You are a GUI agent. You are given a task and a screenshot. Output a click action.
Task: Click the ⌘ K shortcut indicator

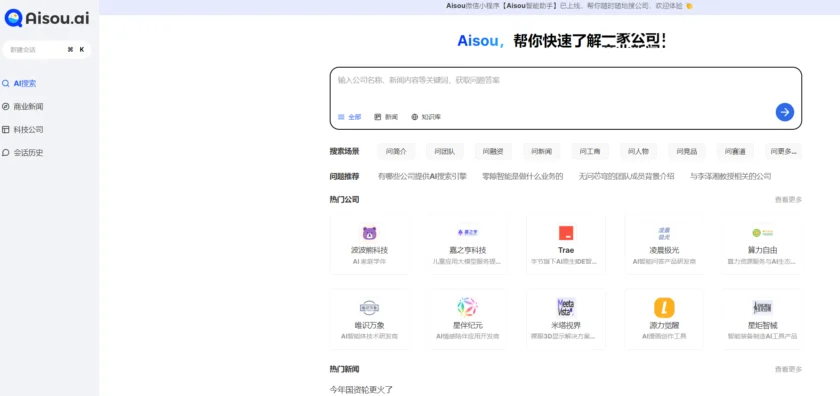[x=76, y=50]
